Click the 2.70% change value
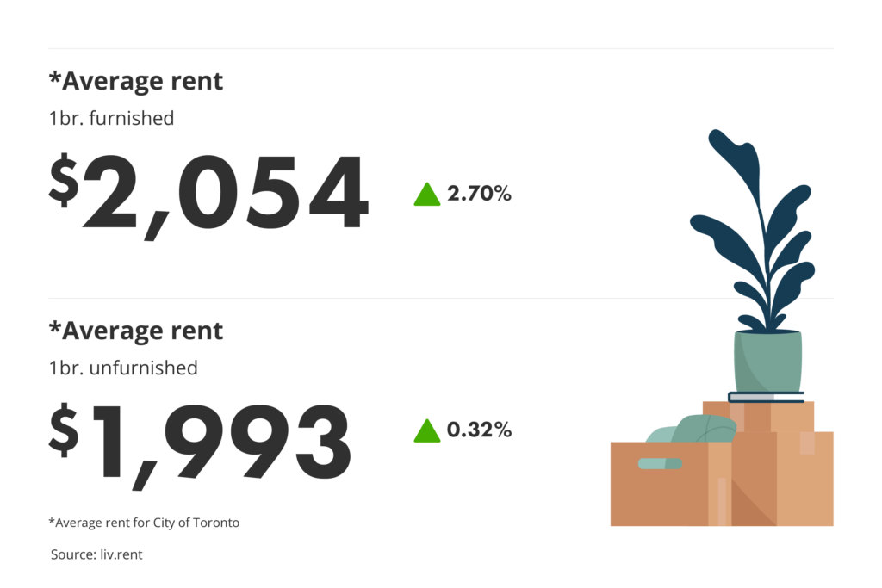This screenshot has width=882, height=588. (479, 195)
